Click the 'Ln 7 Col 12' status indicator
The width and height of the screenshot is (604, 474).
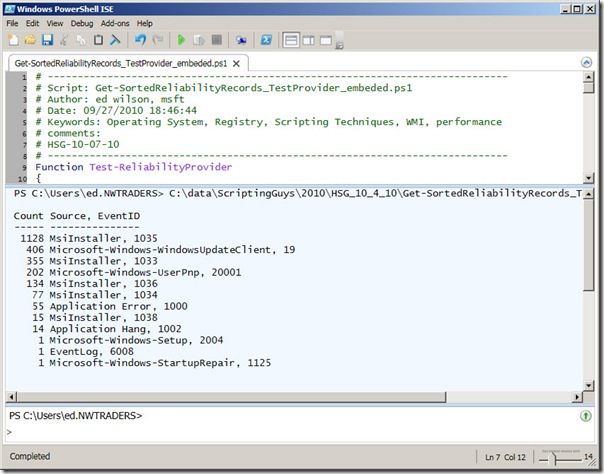coord(505,457)
